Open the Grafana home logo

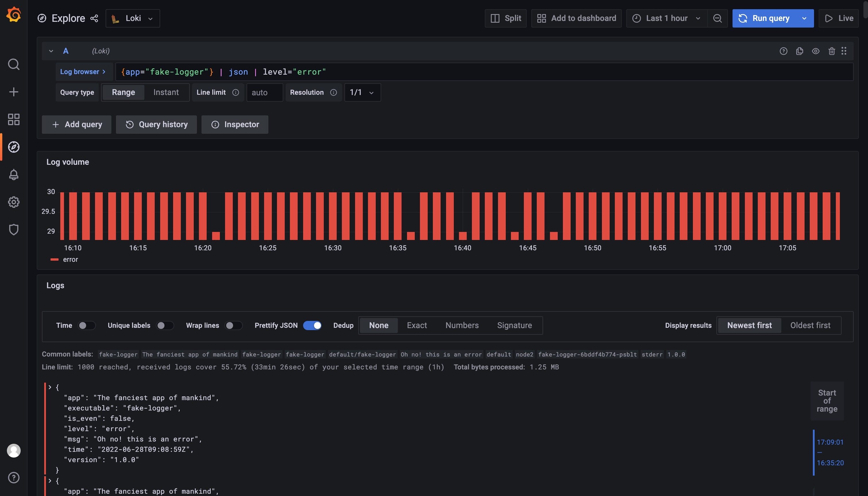pos(13,15)
